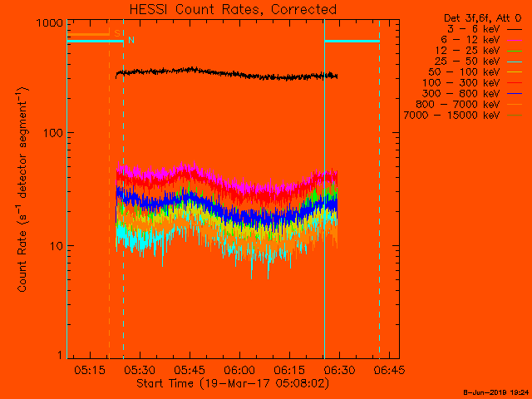
Task: Click the cyan line swatch for 25 - 50 keV
Action: (x=515, y=62)
